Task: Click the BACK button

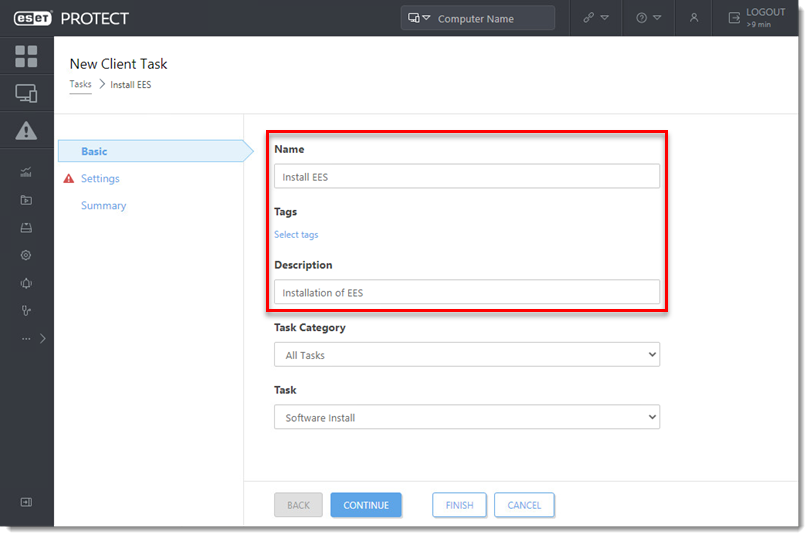Action: 299,505
